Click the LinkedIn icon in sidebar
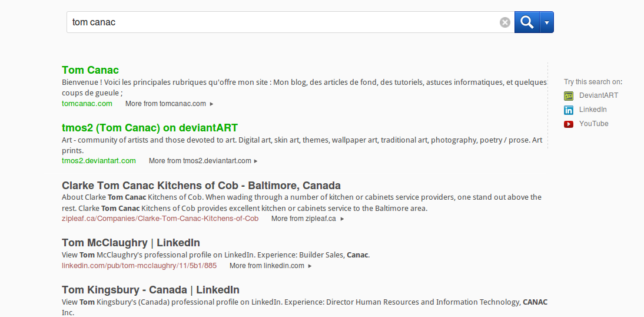The height and width of the screenshot is (317, 644). tap(569, 110)
